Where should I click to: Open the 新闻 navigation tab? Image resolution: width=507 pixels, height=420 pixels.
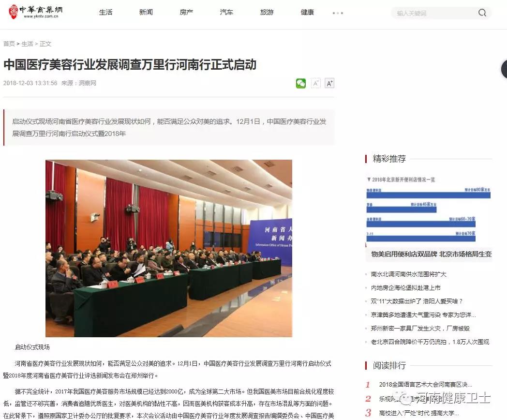146,13
